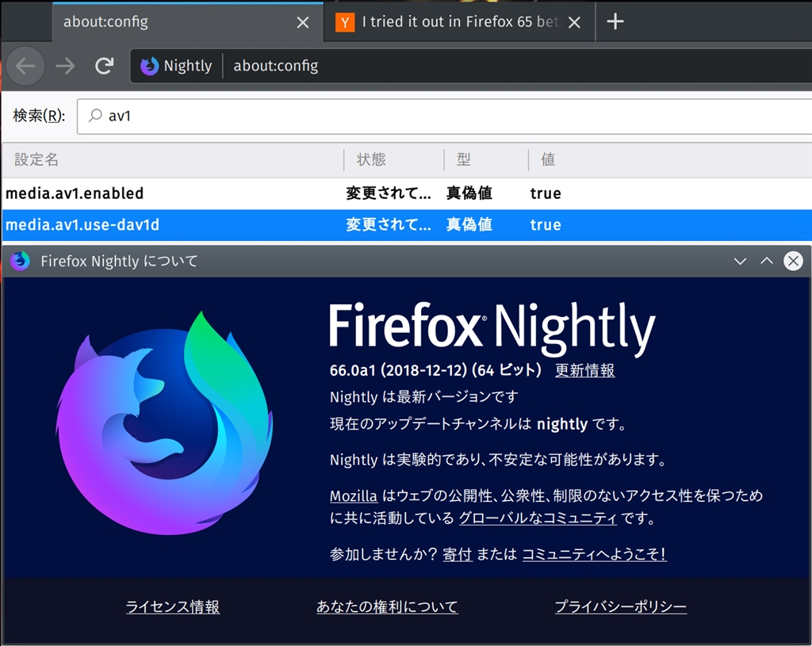
Task: Click 真偽値 type cell of media.av1.enabled
Action: click(469, 193)
